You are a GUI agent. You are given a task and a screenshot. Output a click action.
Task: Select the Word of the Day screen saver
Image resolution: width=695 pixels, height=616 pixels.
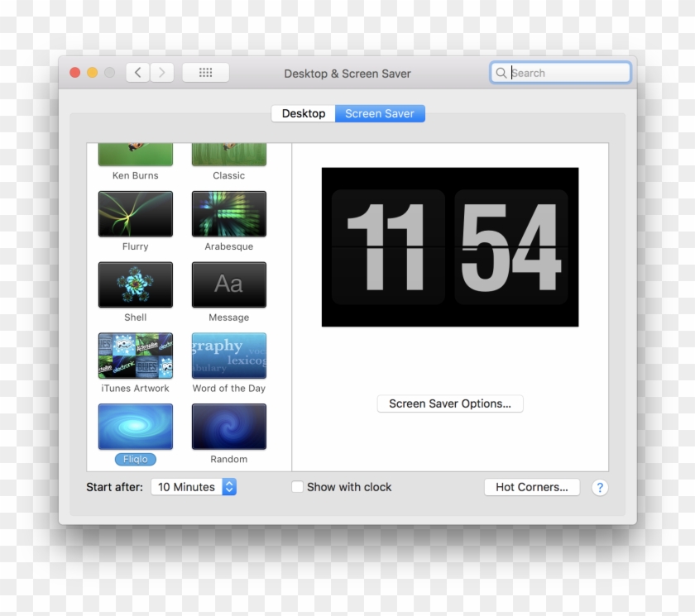click(228, 356)
